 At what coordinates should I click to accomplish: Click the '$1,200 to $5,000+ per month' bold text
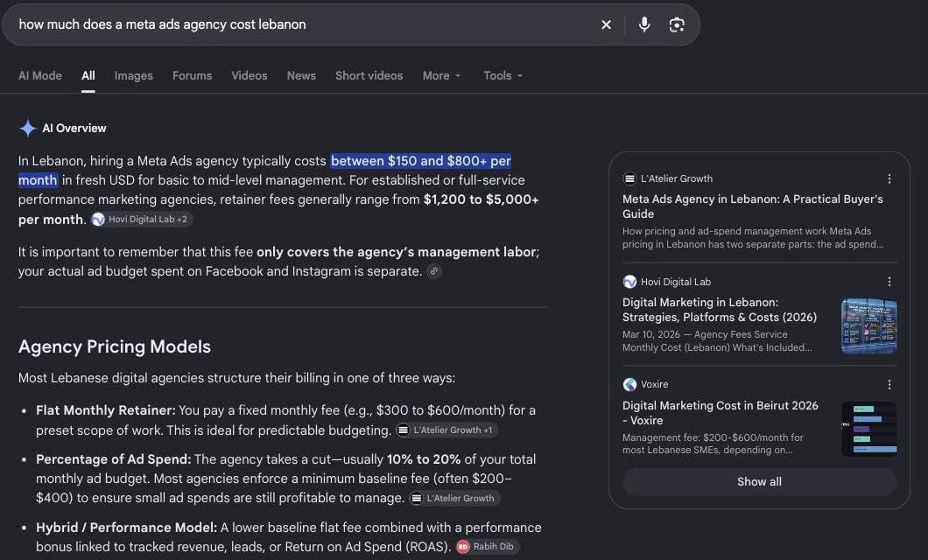click(481, 199)
